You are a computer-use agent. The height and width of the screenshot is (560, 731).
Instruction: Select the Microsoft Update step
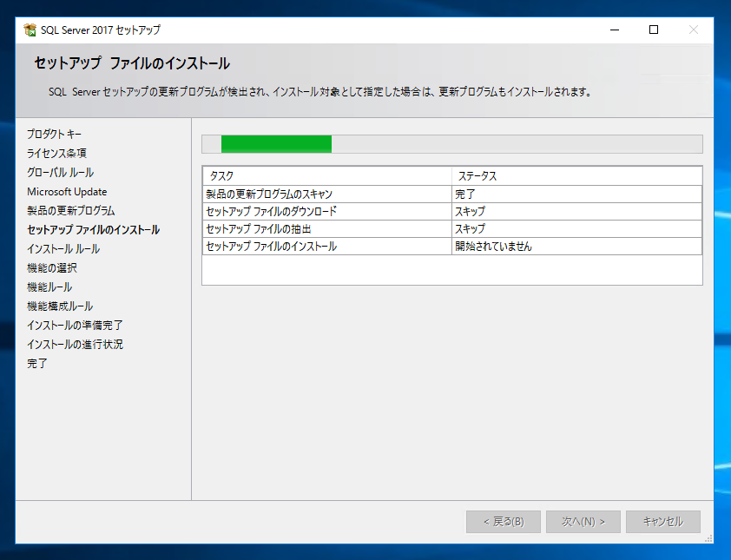click(x=67, y=192)
